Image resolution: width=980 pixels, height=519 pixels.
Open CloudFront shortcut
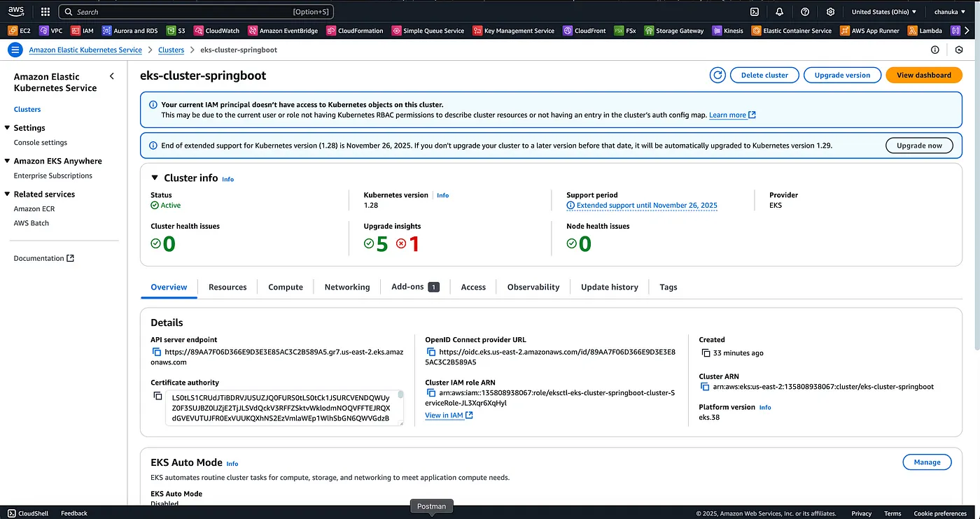click(x=584, y=31)
